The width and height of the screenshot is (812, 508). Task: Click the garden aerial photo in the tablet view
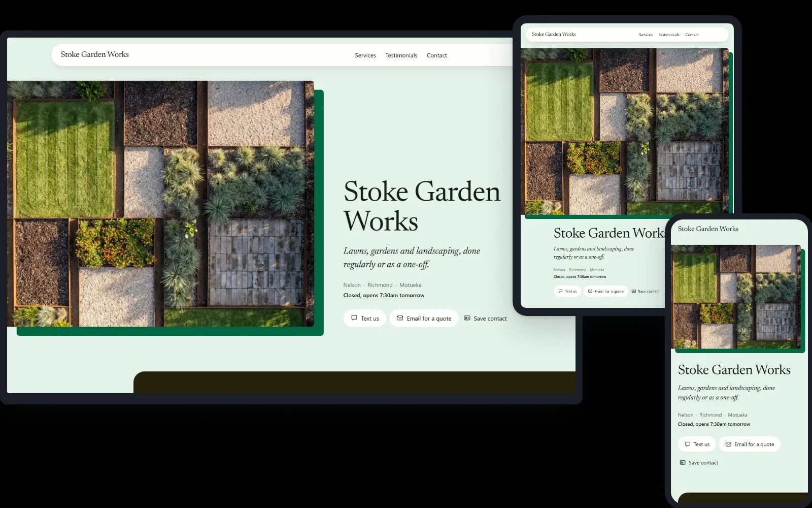(x=625, y=132)
